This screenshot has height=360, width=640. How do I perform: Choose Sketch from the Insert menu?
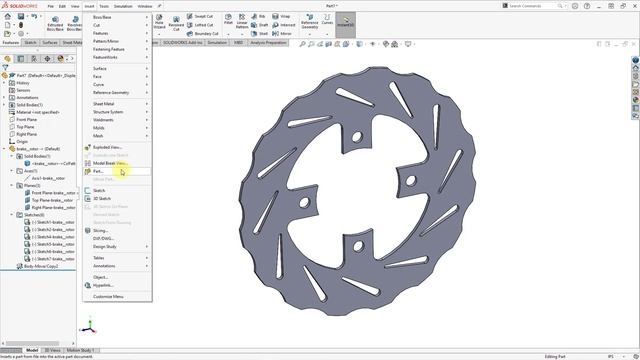pos(117,191)
